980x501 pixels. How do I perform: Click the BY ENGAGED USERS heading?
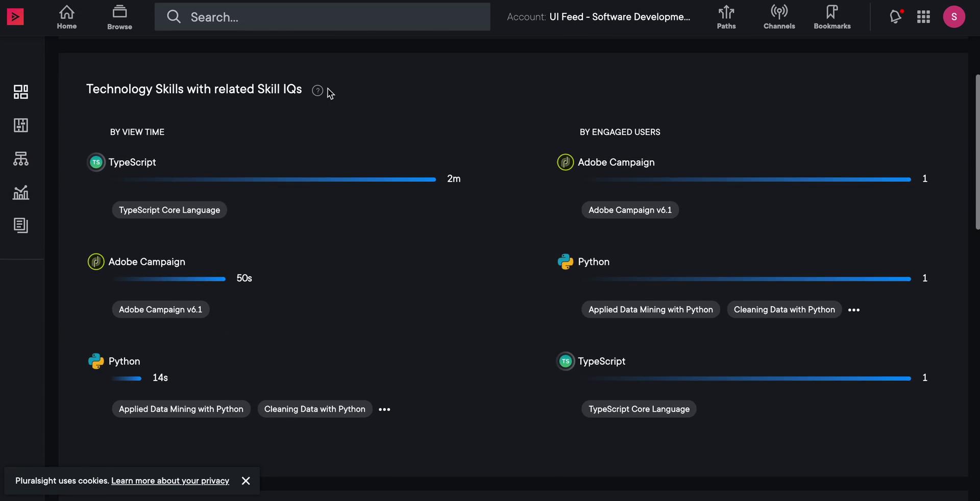click(620, 132)
